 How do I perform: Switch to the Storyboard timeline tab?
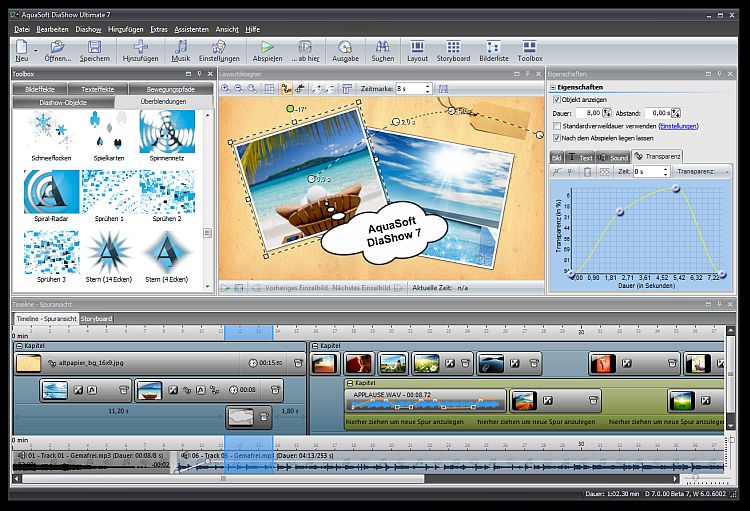click(97, 319)
